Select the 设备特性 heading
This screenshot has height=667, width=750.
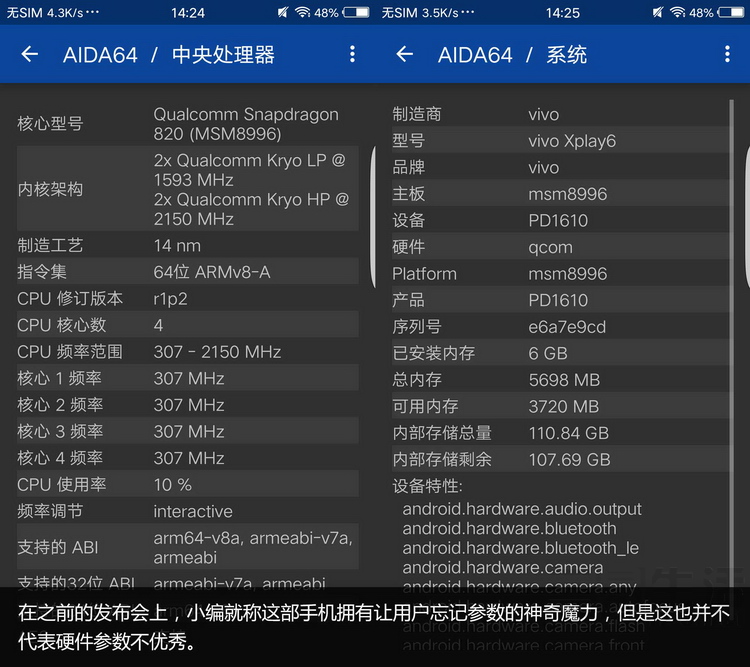(427, 486)
